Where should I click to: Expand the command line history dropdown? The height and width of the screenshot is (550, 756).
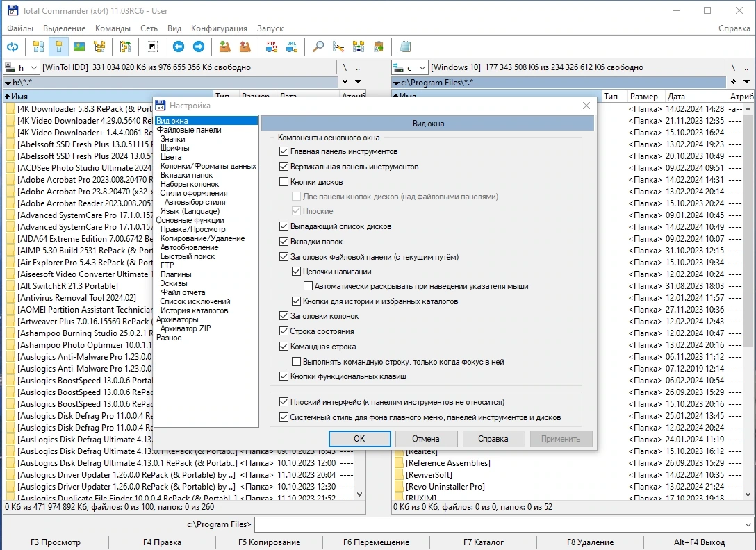click(748, 524)
